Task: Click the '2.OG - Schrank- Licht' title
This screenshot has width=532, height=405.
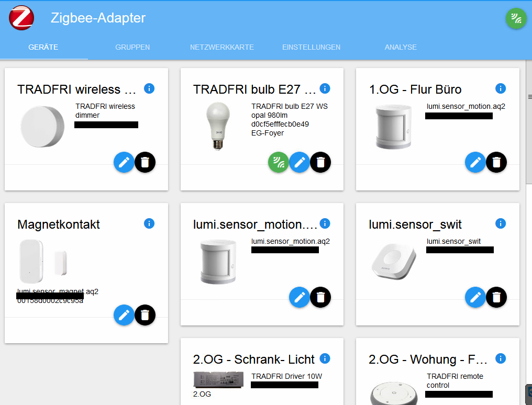Action: point(254,359)
